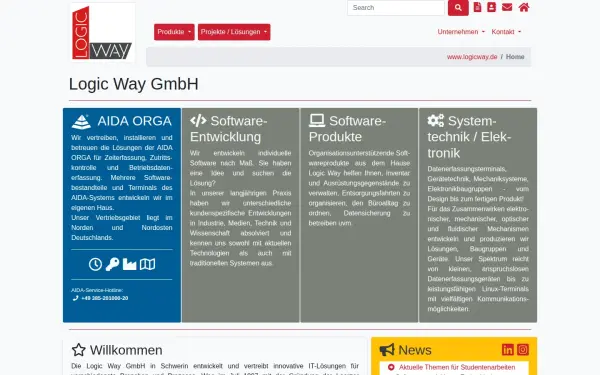Viewport: 600px width, 375px height.
Task: Click the Logic Way logo
Action: coord(102,32)
